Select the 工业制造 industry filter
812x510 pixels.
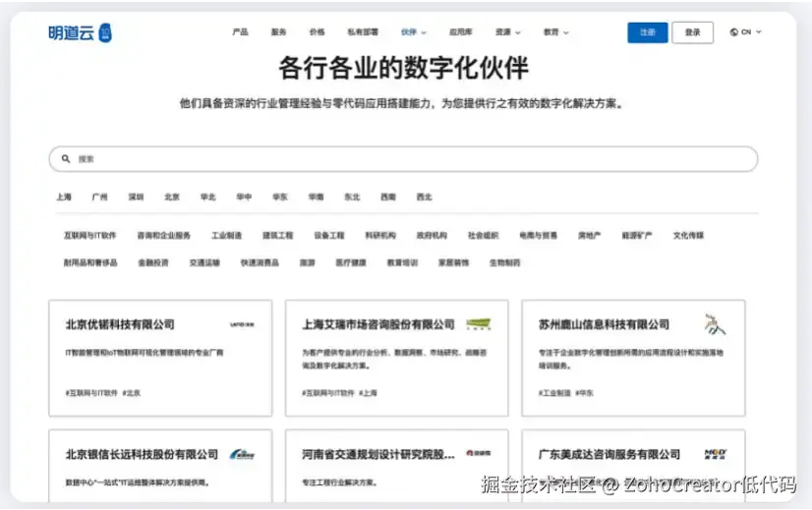click(226, 236)
